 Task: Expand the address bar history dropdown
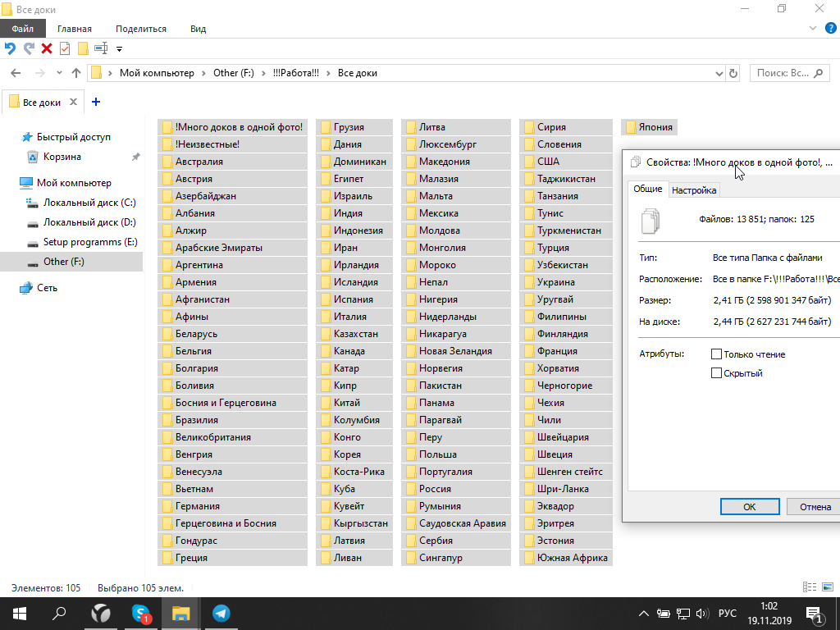tap(719, 73)
